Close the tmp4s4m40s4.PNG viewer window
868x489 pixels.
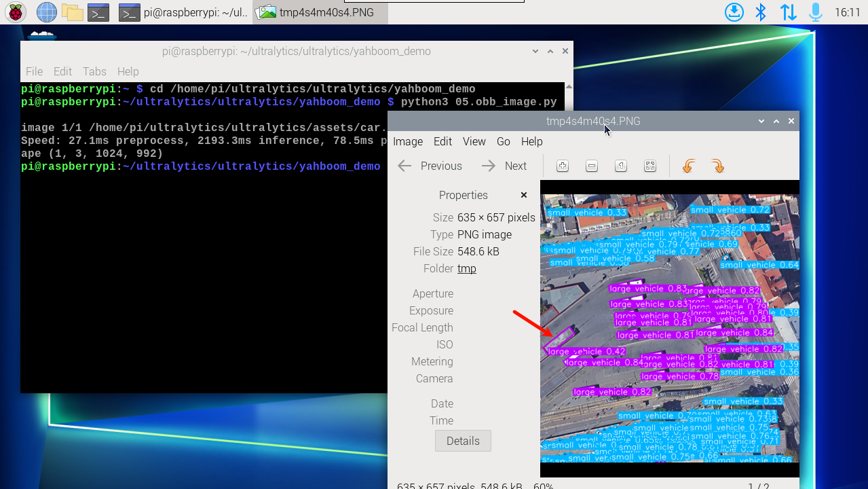(x=791, y=121)
